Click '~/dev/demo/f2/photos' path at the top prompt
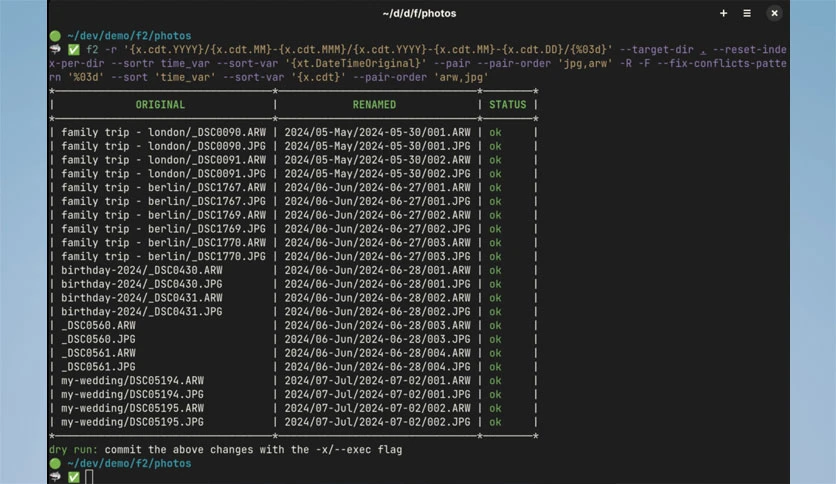836x484 pixels. click(129, 36)
